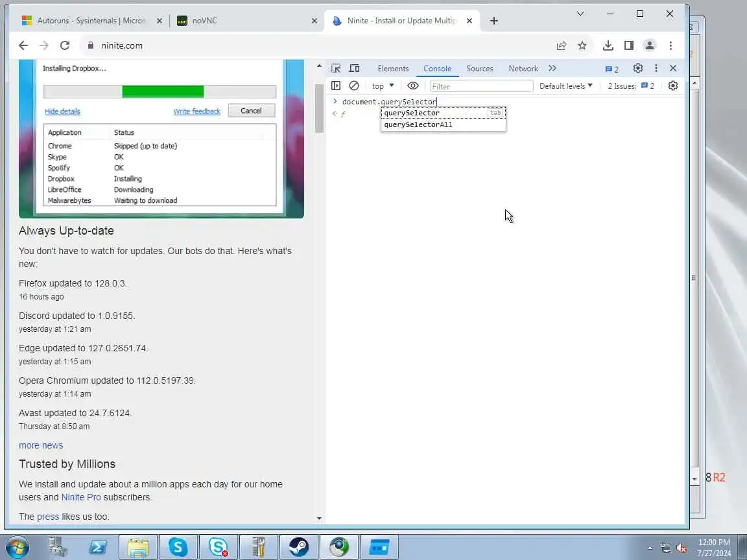Screen dimensions: 747x560
Task: Open the Chrome profile avatar icon
Action: [x=649, y=46]
